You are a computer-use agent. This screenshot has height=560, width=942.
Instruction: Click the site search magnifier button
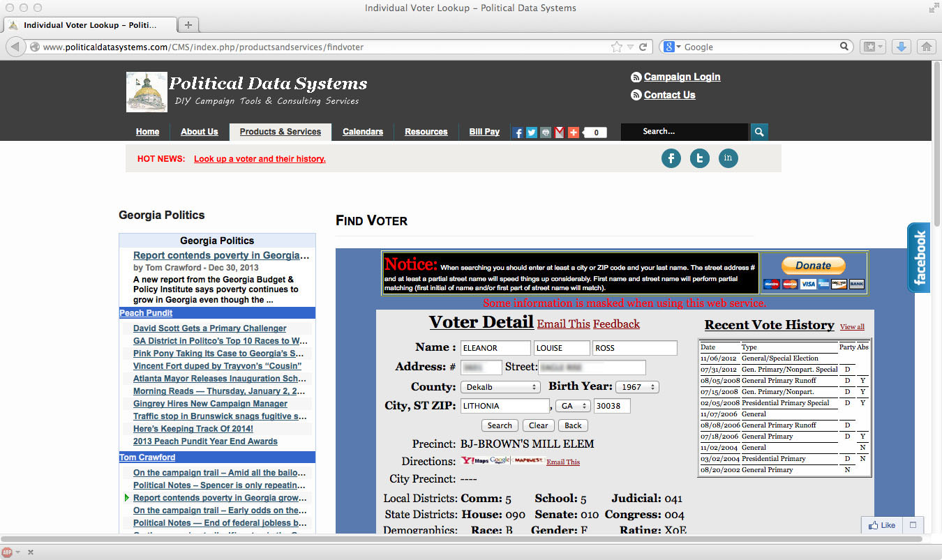click(759, 132)
